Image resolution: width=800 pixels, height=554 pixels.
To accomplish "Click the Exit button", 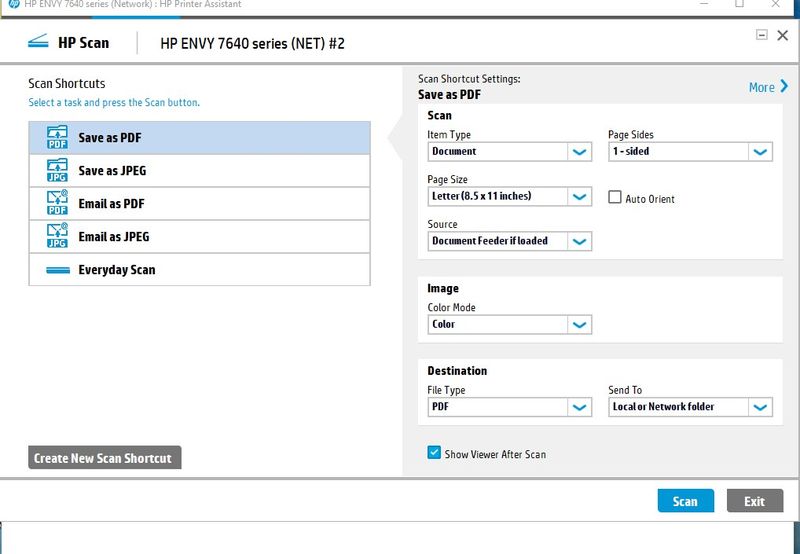I will (x=754, y=501).
